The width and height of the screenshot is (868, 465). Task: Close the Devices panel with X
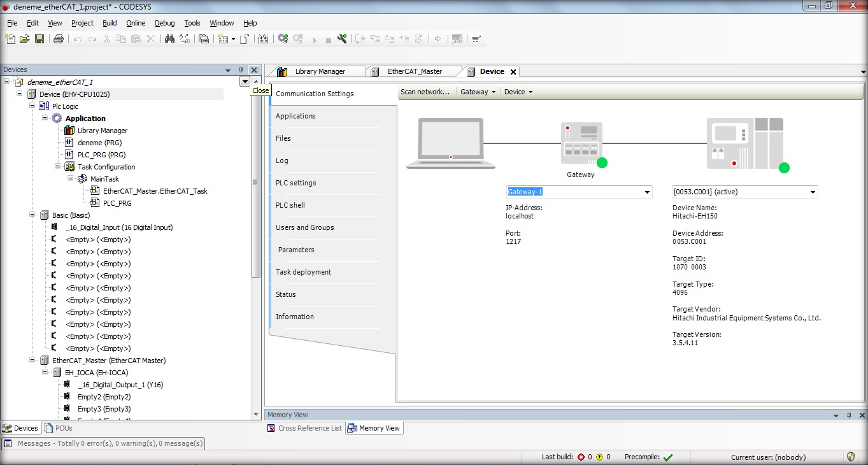(254, 70)
